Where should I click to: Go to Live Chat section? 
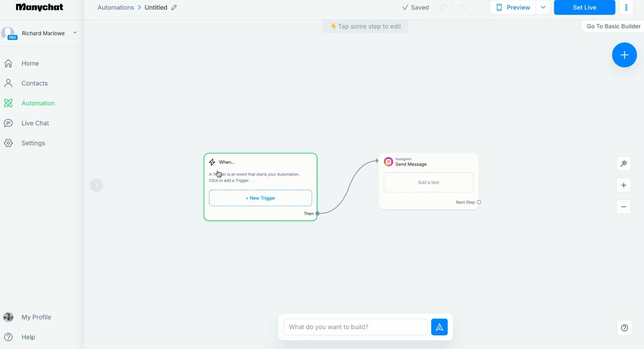[x=35, y=123]
